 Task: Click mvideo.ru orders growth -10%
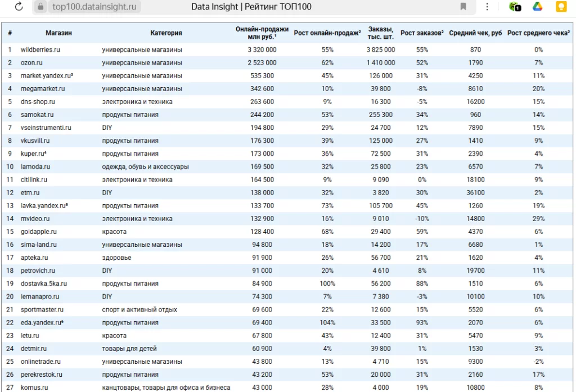coord(422,219)
